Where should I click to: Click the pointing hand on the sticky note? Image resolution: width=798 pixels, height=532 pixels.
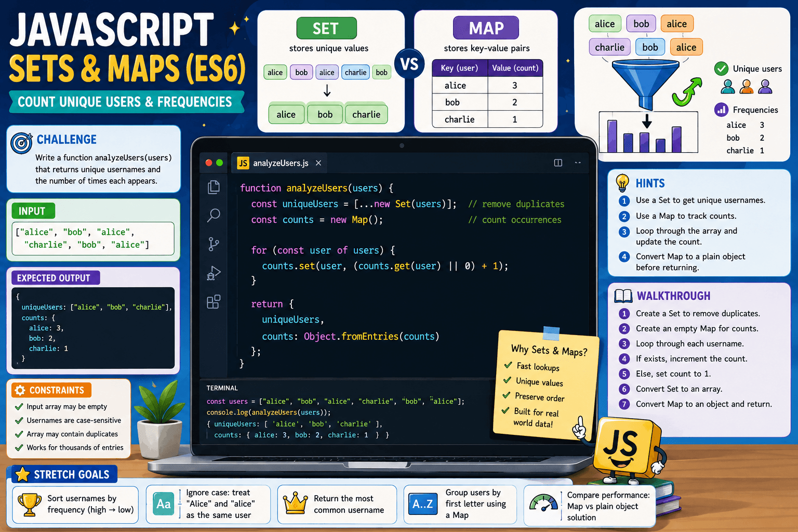[579, 428]
